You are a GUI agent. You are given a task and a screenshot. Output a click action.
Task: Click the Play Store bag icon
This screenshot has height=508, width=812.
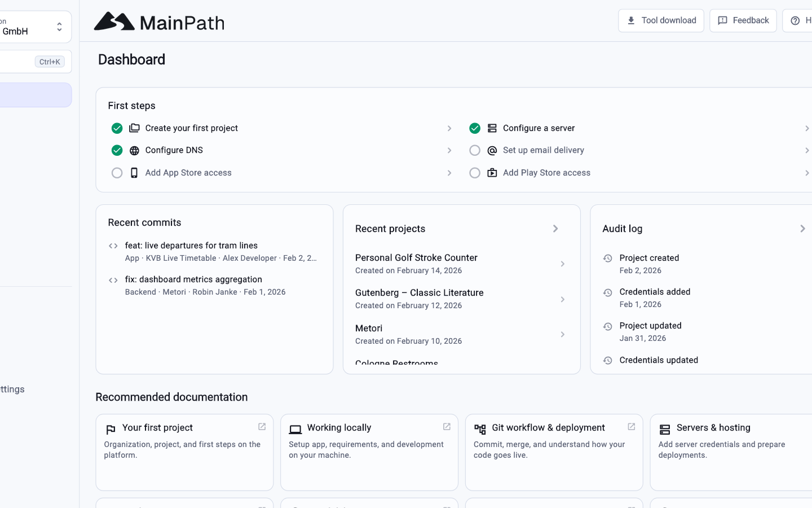click(492, 173)
